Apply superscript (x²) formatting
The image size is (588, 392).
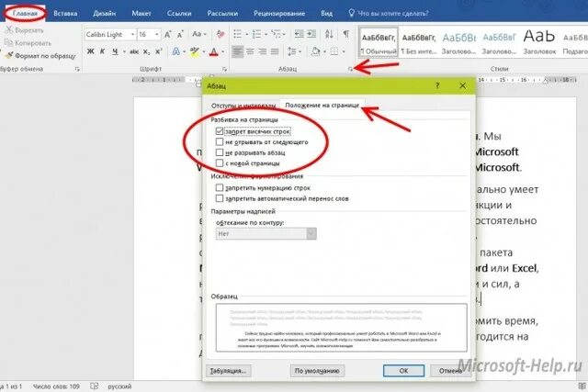coord(159,51)
